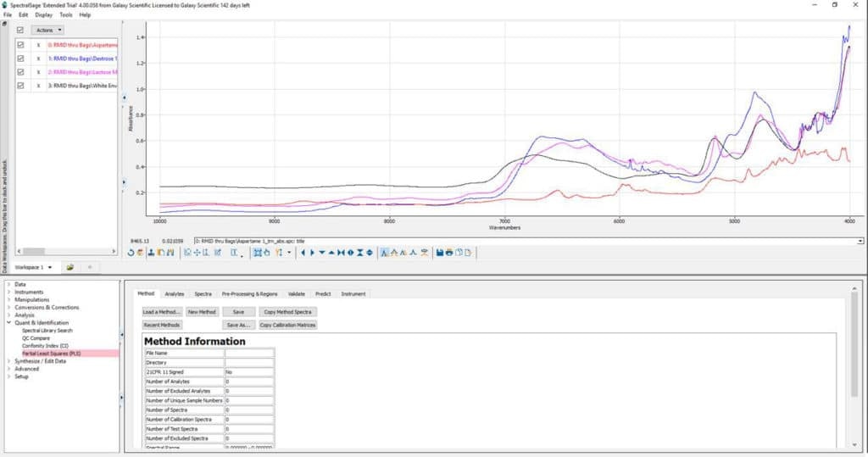The height and width of the screenshot is (457, 868).
Task: Click the undo/refresh icon in plot toolbar
Action: click(131, 252)
